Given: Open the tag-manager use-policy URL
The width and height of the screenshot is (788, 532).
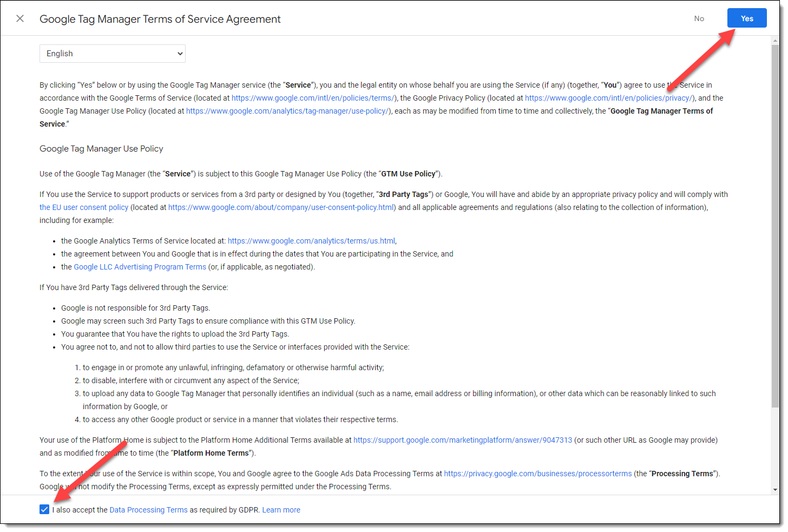Looking at the screenshot, I should [x=287, y=111].
